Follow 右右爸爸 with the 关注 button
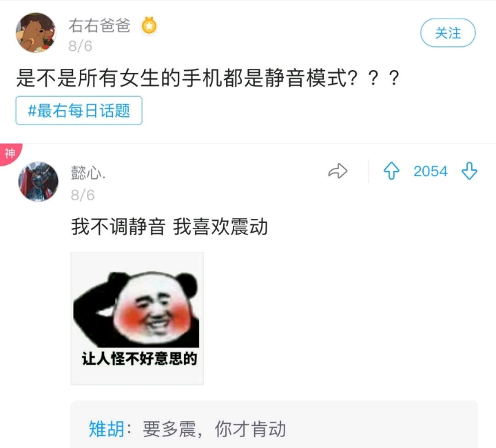Image resolution: width=496 pixels, height=448 pixels. coord(448,33)
